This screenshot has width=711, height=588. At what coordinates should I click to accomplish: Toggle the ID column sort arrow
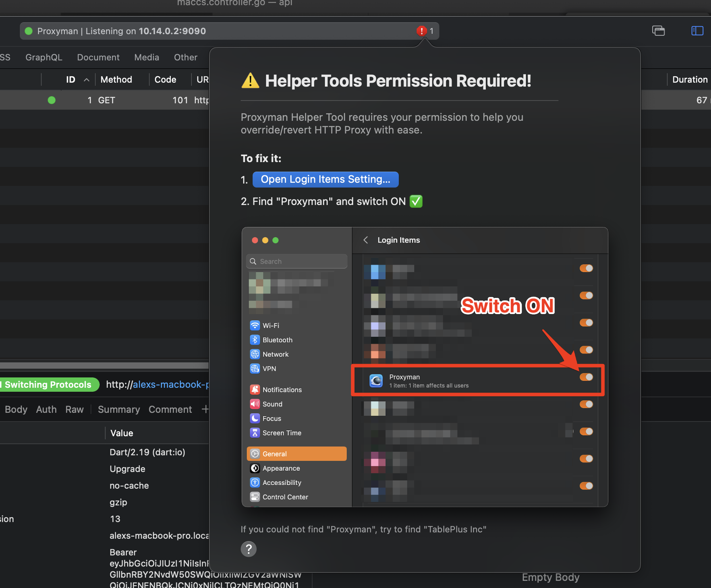[x=87, y=79]
